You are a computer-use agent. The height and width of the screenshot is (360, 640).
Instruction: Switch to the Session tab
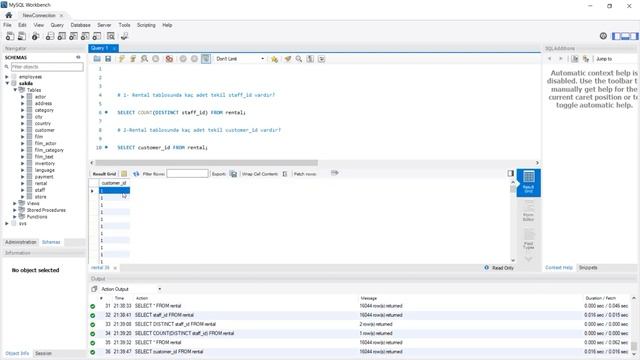click(x=43, y=353)
